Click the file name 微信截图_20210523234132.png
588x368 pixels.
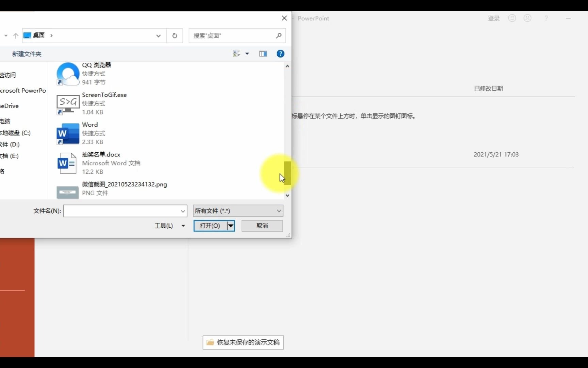(124, 184)
